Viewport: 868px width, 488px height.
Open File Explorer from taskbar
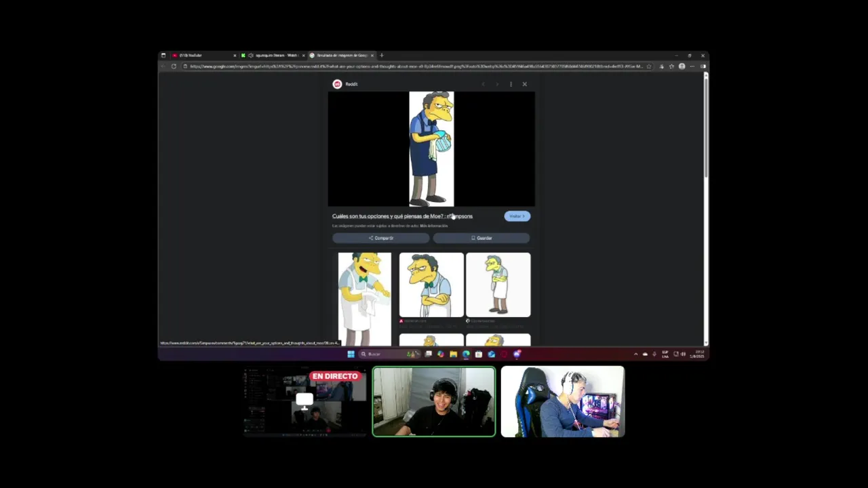(x=453, y=354)
